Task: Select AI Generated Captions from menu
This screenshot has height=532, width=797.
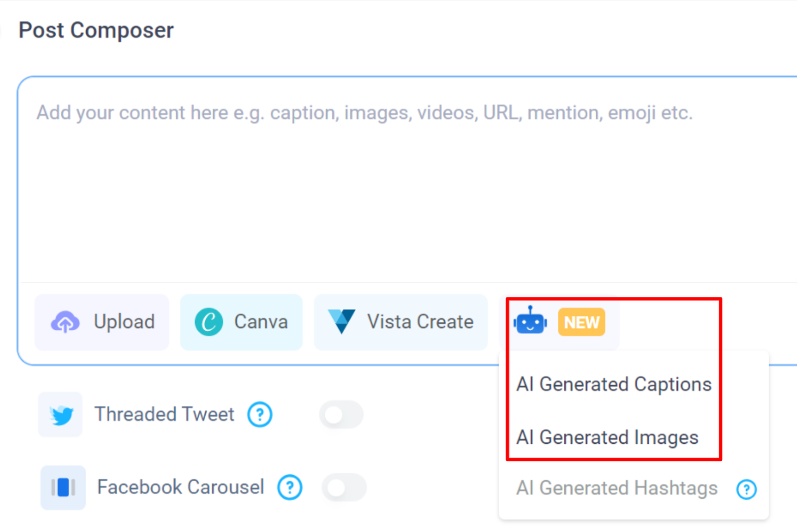Action: point(614,385)
